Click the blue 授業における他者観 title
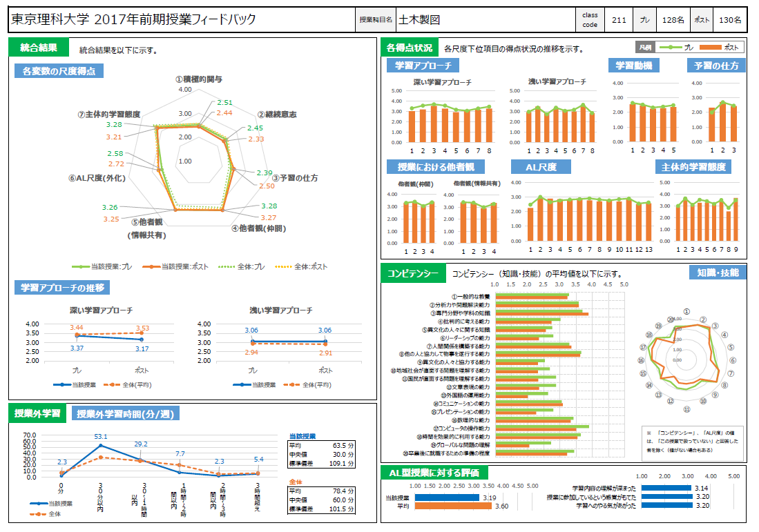Screen dimensions: 759x532 (x=436, y=167)
